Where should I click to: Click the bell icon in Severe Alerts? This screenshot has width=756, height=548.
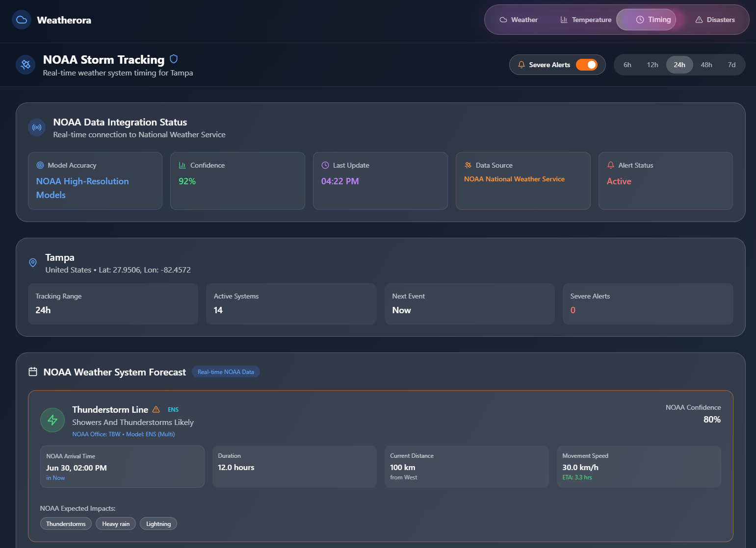pos(521,65)
